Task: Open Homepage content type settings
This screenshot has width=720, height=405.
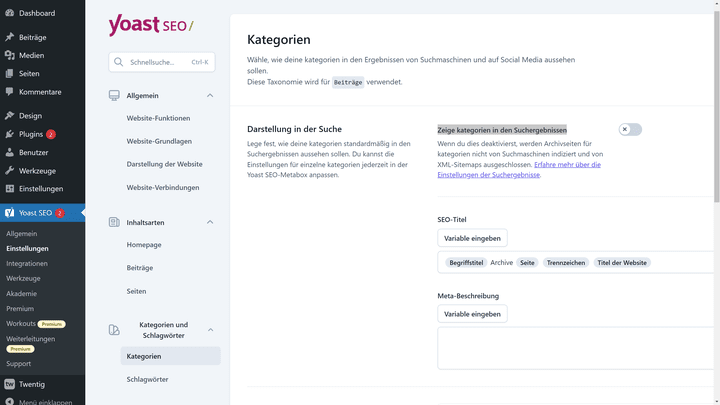Action: pyautogui.click(x=144, y=245)
